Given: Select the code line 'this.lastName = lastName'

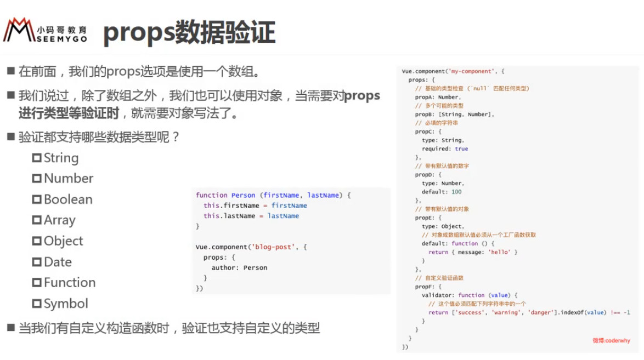Looking at the screenshot, I should coord(251,215).
